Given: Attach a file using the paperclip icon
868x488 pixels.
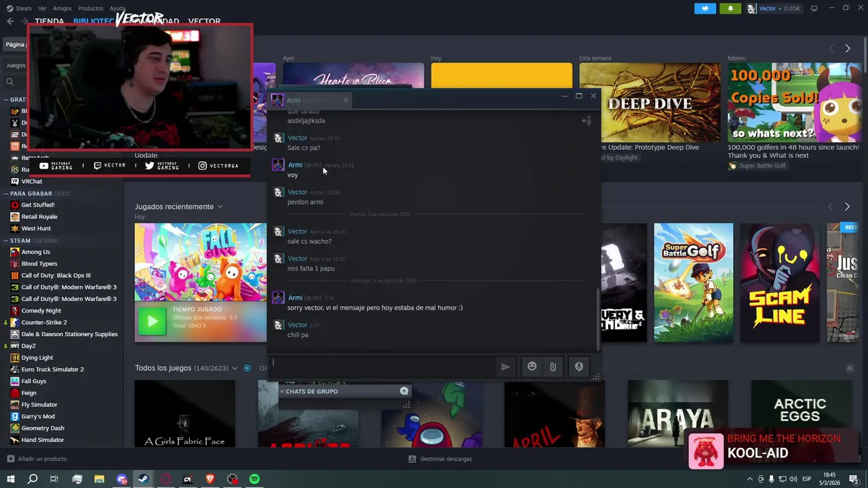Looking at the screenshot, I should [x=553, y=367].
